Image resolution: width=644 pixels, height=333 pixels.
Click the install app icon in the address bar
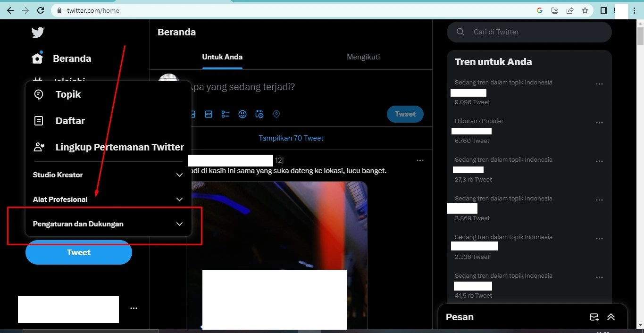pos(555,10)
